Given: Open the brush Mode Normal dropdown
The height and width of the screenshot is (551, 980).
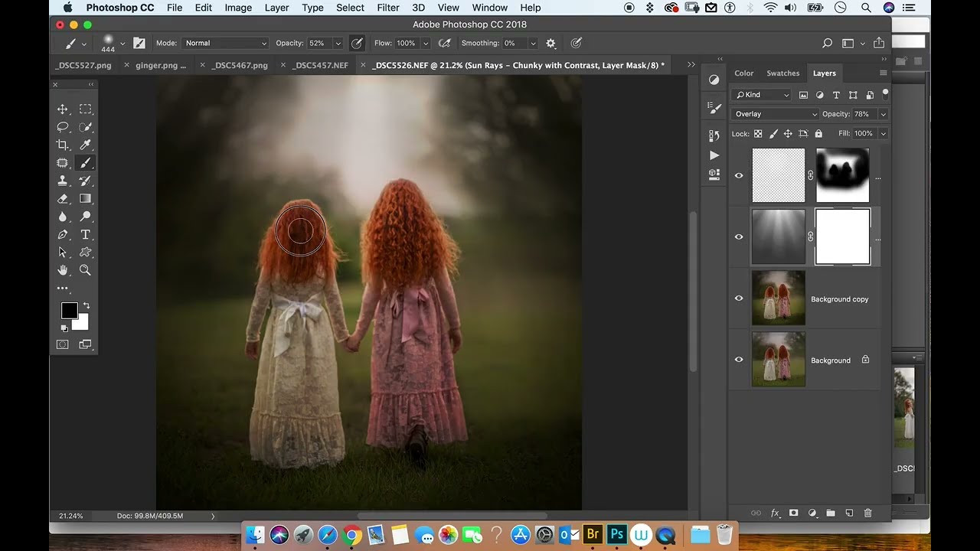Looking at the screenshot, I should (x=225, y=43).
